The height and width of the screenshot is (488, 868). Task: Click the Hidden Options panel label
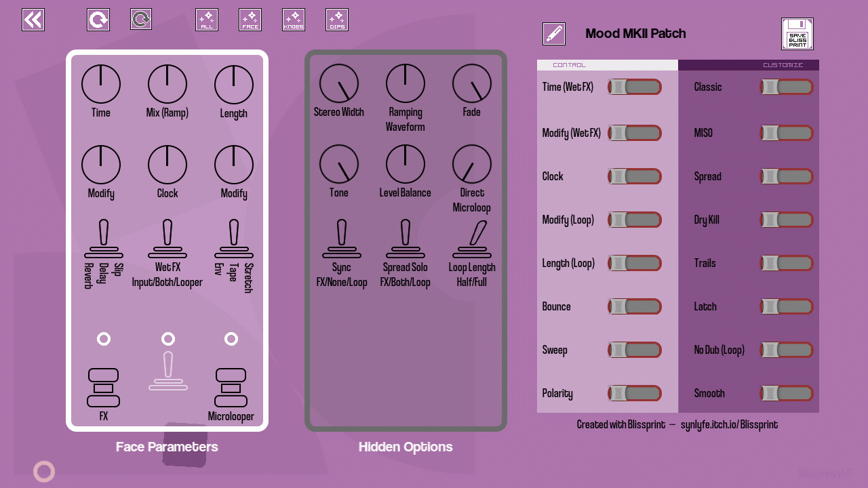tap(406, 447)
